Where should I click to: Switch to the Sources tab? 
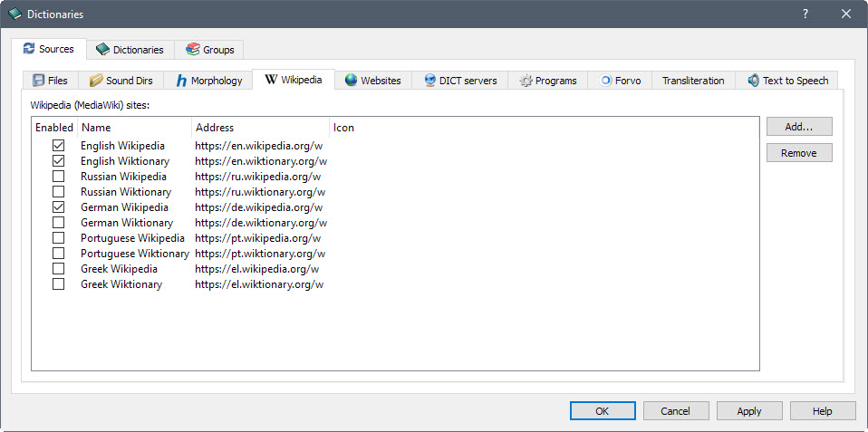coord(49,49)
